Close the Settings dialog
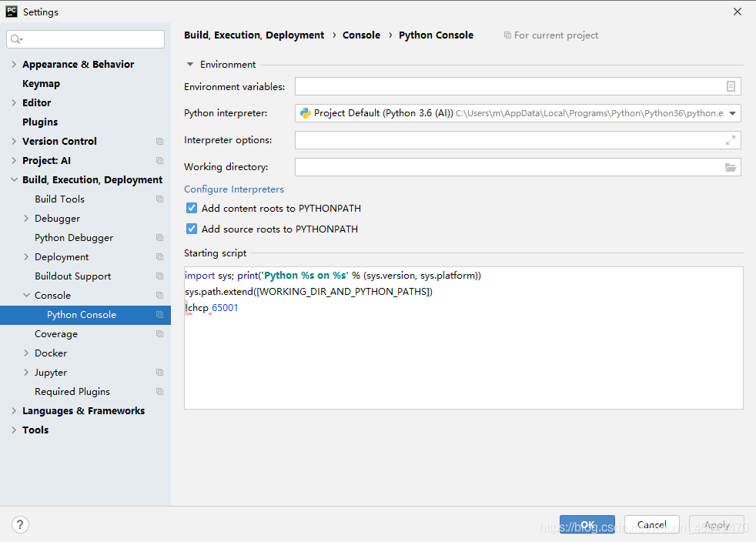 (x=738, y=12)
